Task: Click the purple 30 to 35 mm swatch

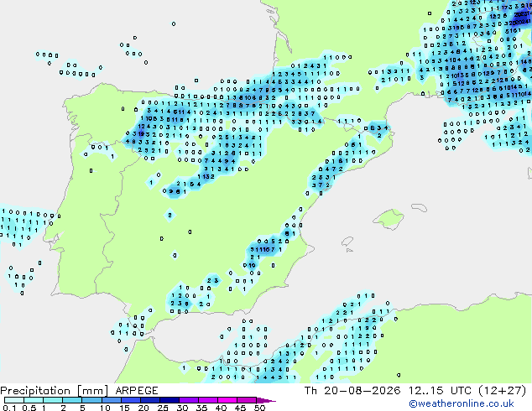Action: (188, 400)
